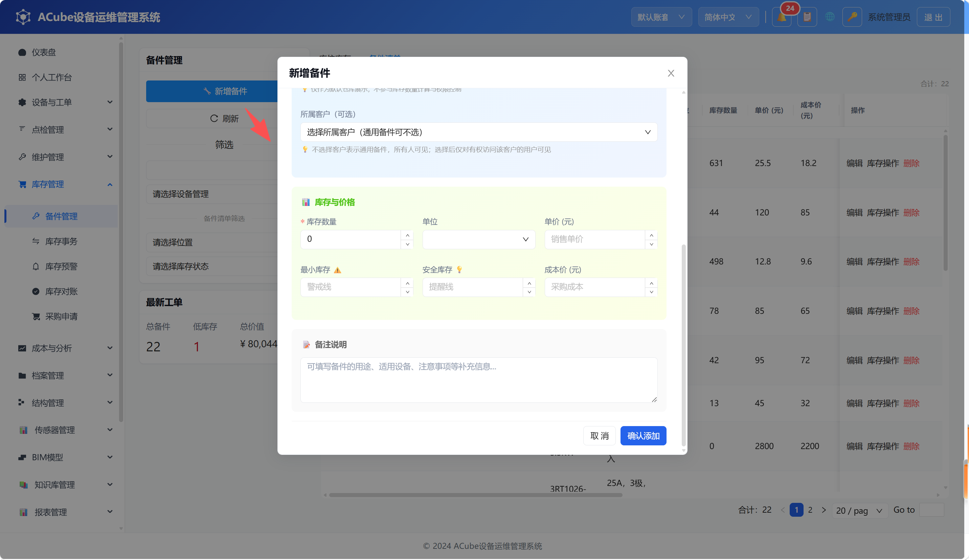
Task: Click the ACube logo icon
Action: pyautogui.click(x=23, y=17)
